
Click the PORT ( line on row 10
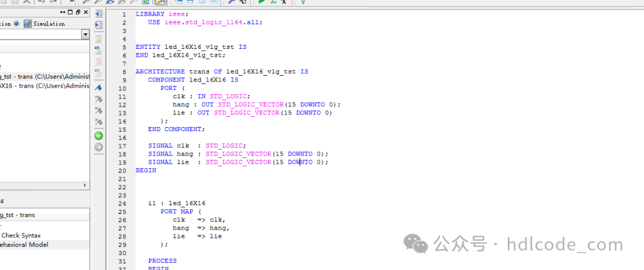(x=172, y=88)
